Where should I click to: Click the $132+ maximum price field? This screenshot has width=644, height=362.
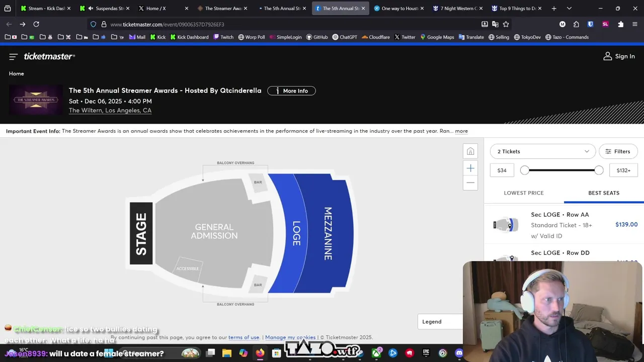tap(623, 170)
